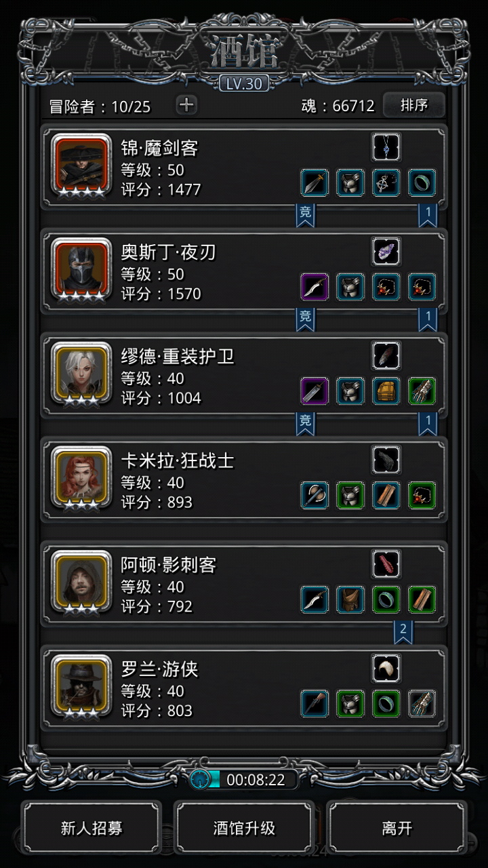Open 卡米拉·狂战士 battle axe slot
Screen dimensions: 488x868
click(314, 496)
